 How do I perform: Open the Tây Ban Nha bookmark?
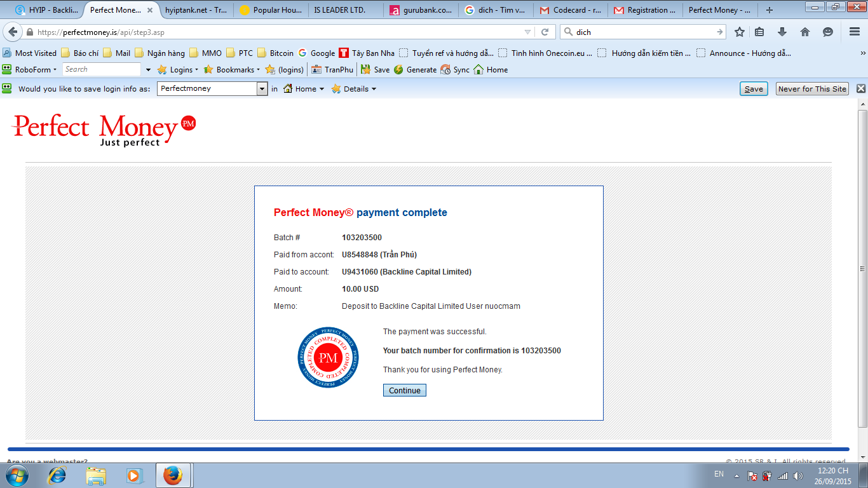coord(367,53)
